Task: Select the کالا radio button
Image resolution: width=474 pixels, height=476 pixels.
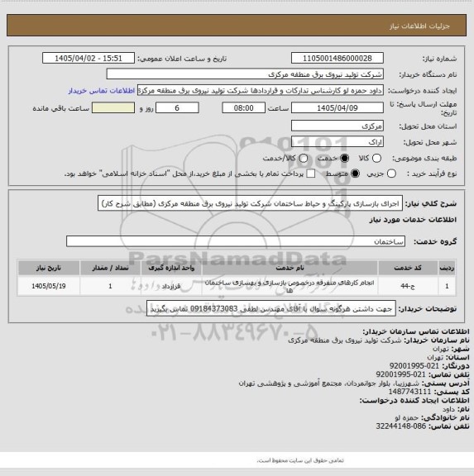Action: (x=376, y=158)
